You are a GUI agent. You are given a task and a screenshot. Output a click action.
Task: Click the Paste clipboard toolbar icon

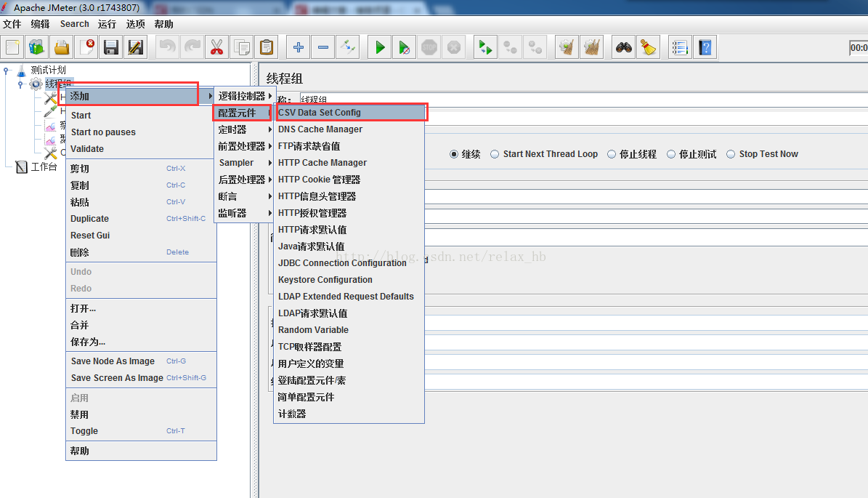(x=267, y=48)
